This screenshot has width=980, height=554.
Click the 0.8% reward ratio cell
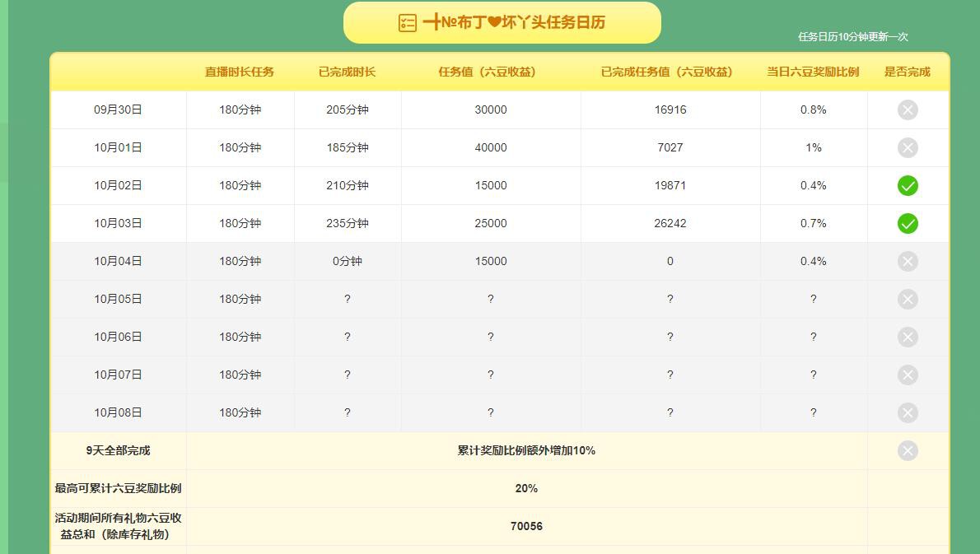pos(813,110)
